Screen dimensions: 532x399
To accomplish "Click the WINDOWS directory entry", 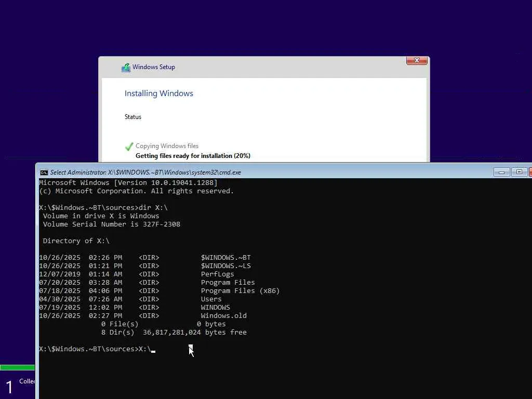I will [x=135, y=308].
